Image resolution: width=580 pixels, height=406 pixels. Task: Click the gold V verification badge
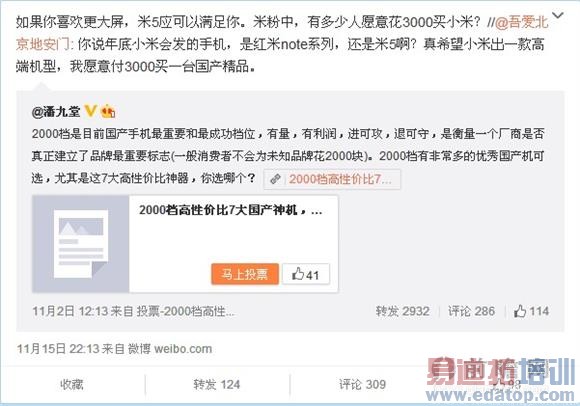[91, 111]
